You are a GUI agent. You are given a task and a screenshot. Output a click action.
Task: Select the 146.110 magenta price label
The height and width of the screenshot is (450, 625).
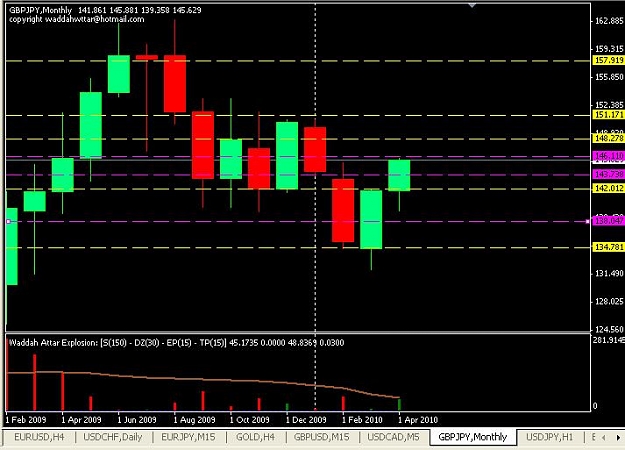click(609, 155)
